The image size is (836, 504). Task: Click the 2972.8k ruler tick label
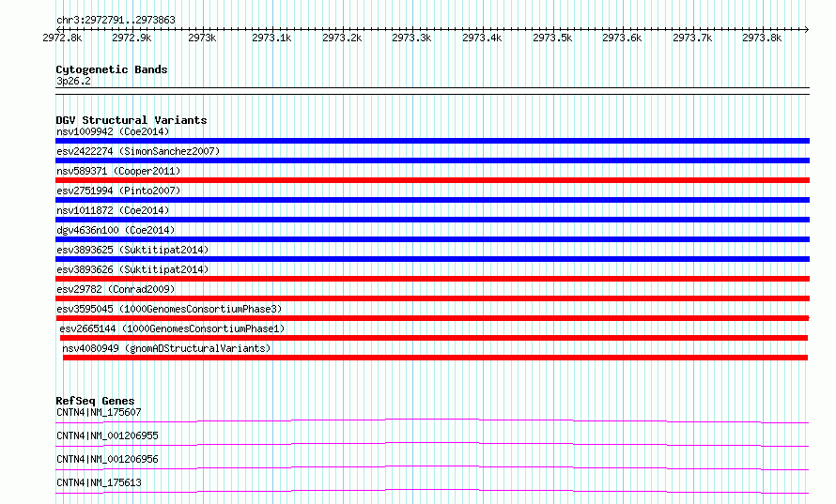(x=62, y=38)
